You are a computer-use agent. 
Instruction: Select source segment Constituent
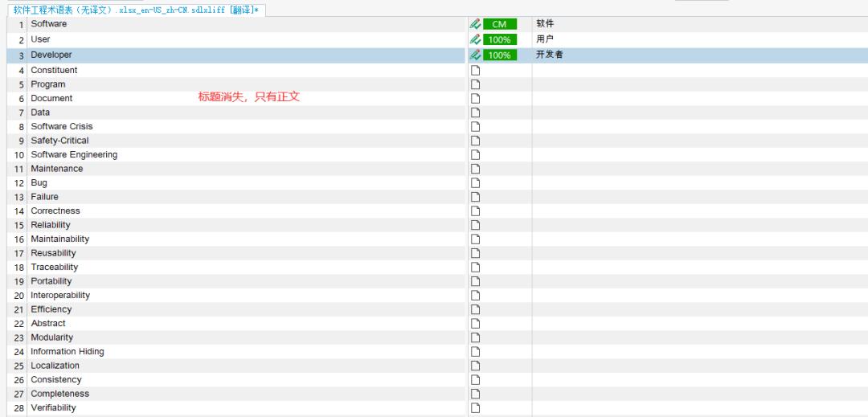tap(55, 70)
